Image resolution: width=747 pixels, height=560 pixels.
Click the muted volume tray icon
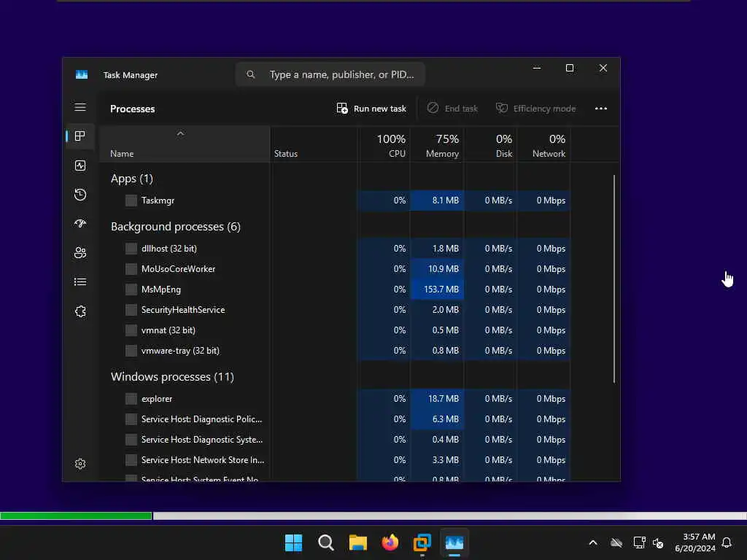coord(658,542)
